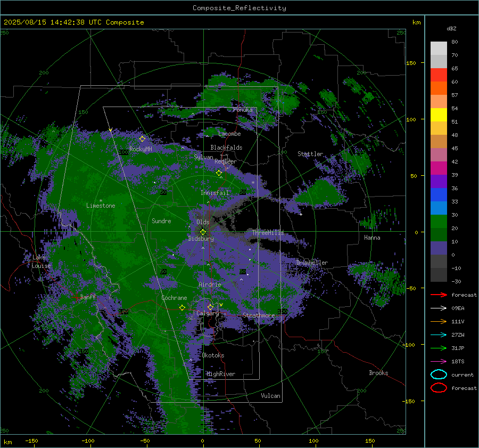Click the Innisfail town label
The image size is (479, 448).
tap(215, 193)
